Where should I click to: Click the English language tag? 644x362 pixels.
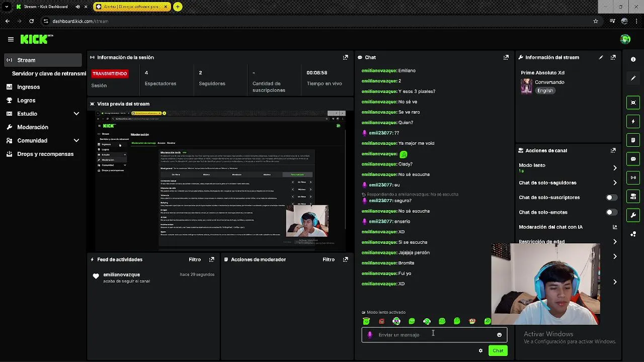(545, 90)
